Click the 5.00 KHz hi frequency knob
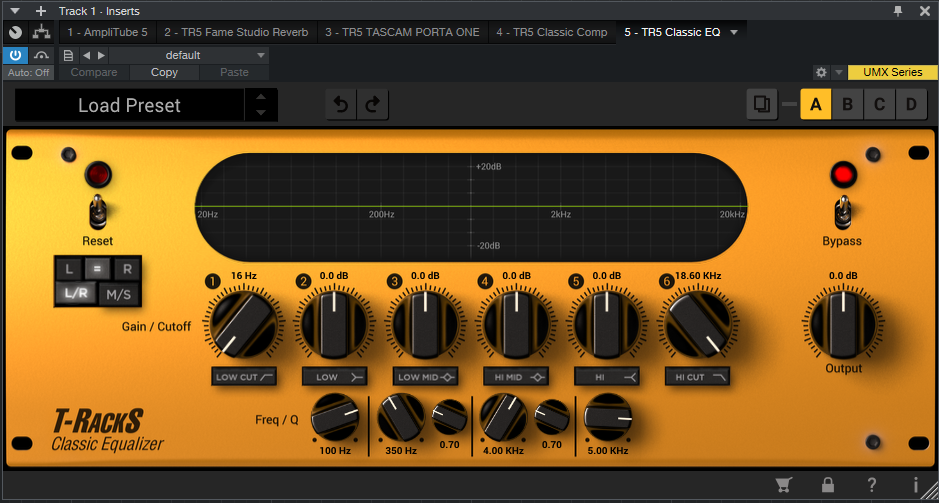 click(x=607, y=417)
